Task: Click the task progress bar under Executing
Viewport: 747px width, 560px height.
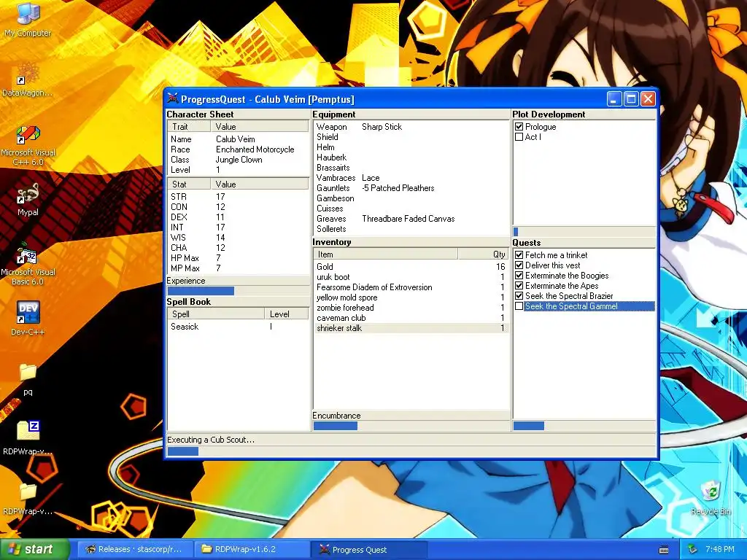Action: [x=411, y=451]
